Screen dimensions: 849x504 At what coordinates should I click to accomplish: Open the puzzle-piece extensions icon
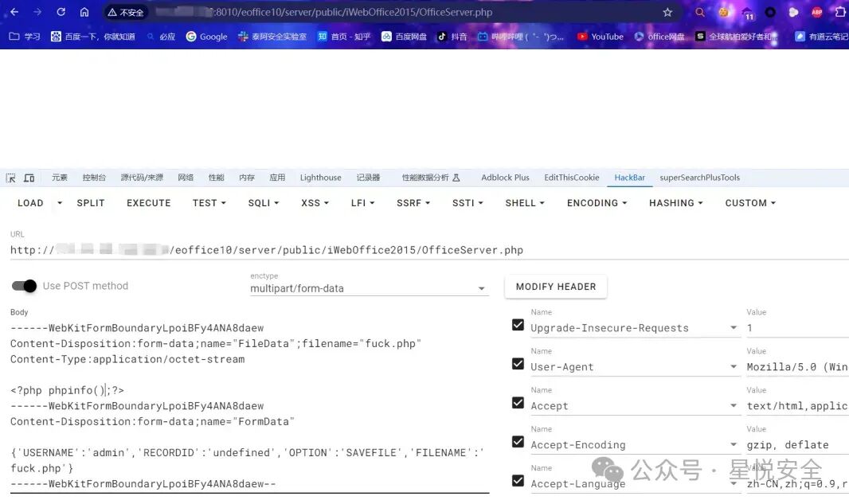click(841, 12)
